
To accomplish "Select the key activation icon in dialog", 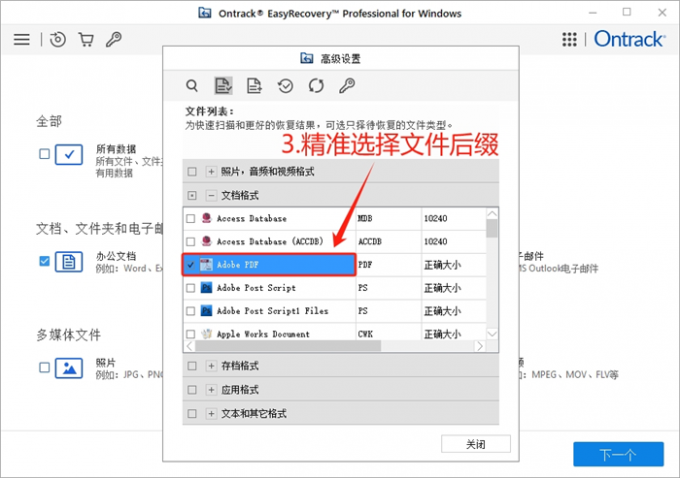I will [x=347, y=85].
